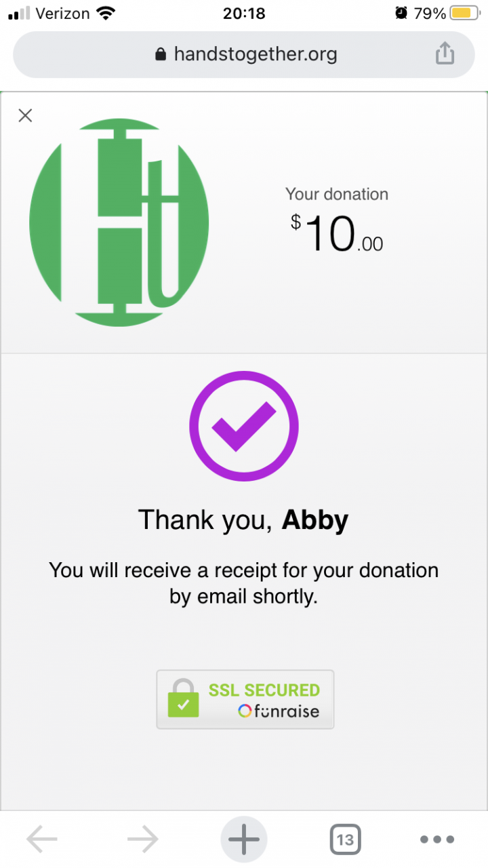The image size is (488, 868).
Task: Go back using the browser back arrow
Action: (42, 840)
